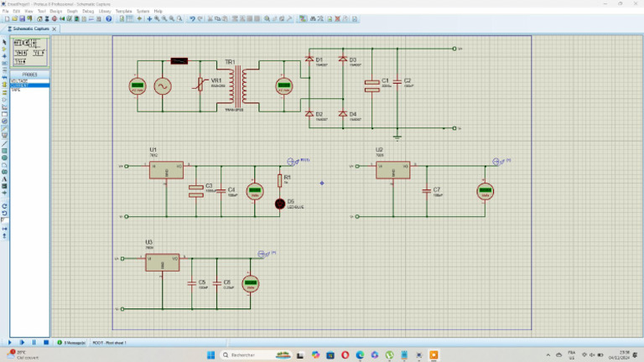Pause the running simulation
Image resolution: width=644 pixels, height=362 pixels.
point(34,342)
